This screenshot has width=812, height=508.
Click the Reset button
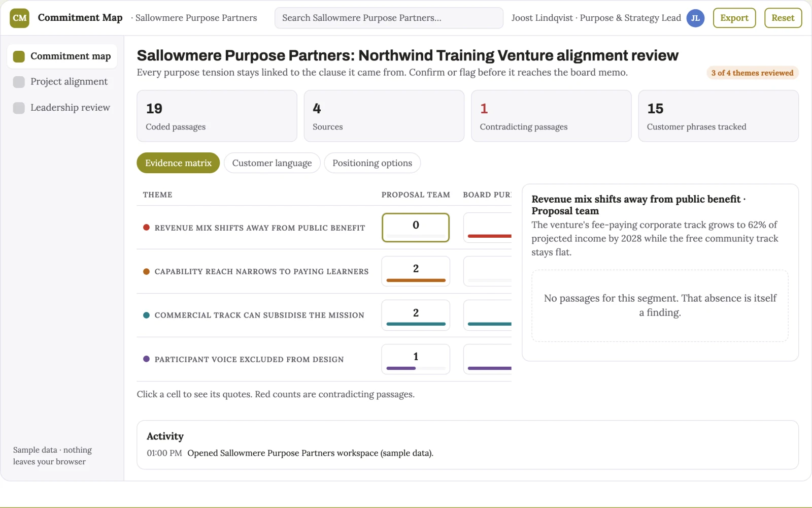[783, 18]
